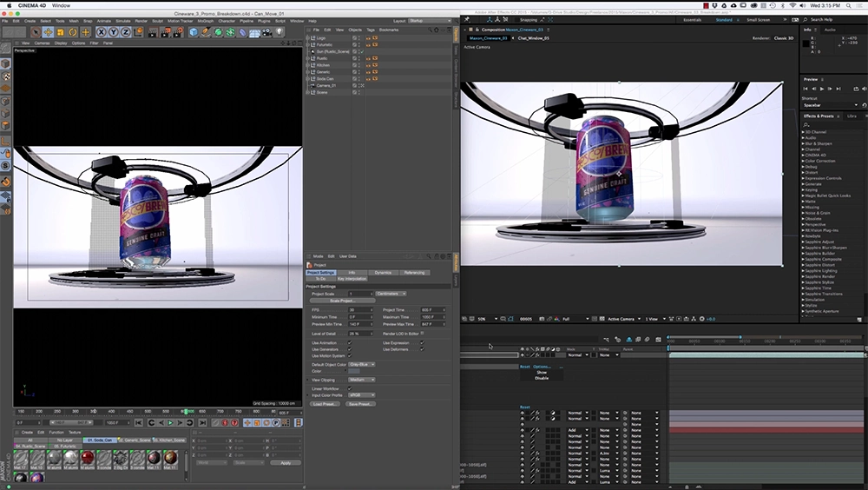The image size is (868, 490).
Task: Click the Scale Project button
Action: tap(342, 301)
